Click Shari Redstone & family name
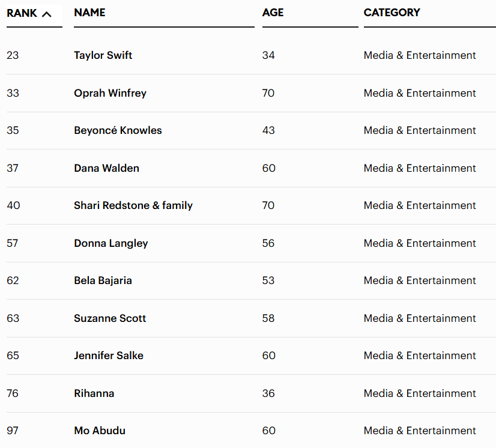 pos(133,205)
